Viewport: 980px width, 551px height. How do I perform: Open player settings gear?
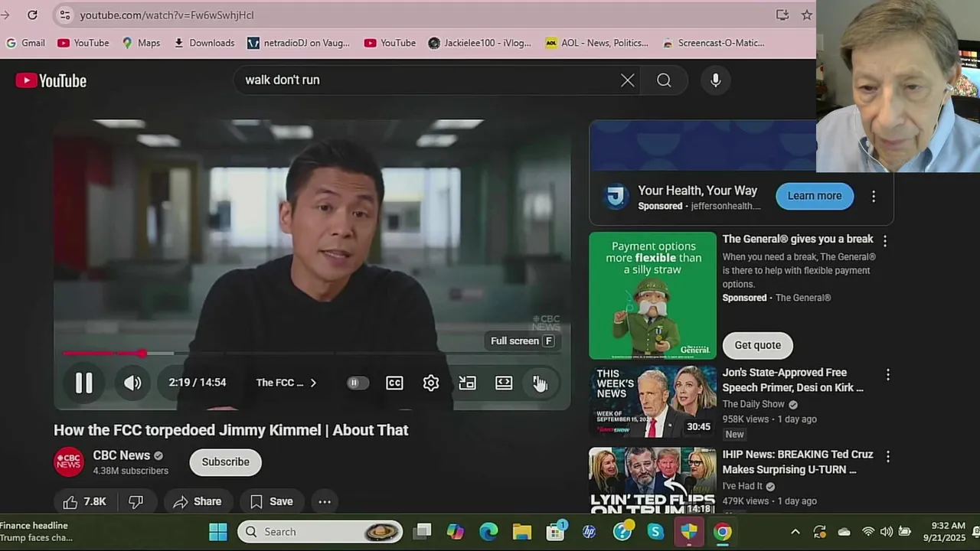click(431, 383)
